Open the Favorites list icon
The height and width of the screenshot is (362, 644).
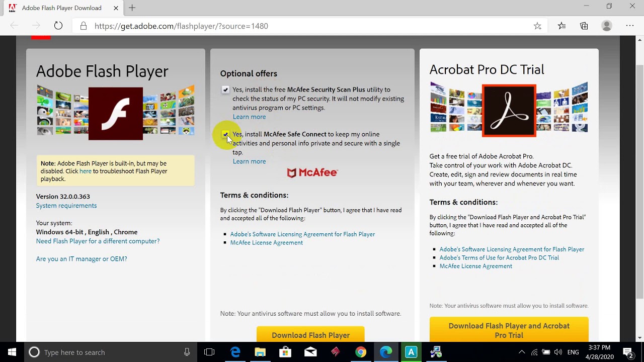[561, 26]
